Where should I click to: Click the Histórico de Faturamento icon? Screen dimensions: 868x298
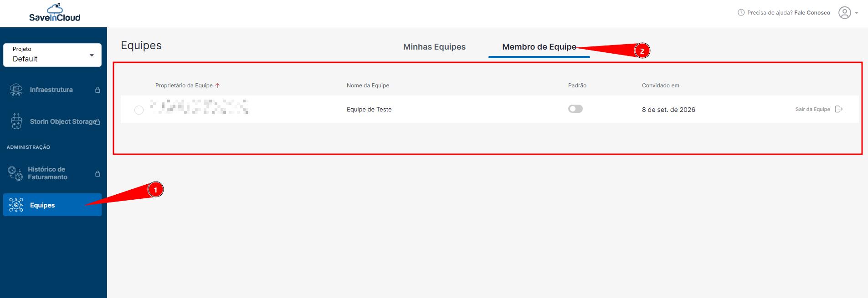pyautogui.click(x=15, y=173)
